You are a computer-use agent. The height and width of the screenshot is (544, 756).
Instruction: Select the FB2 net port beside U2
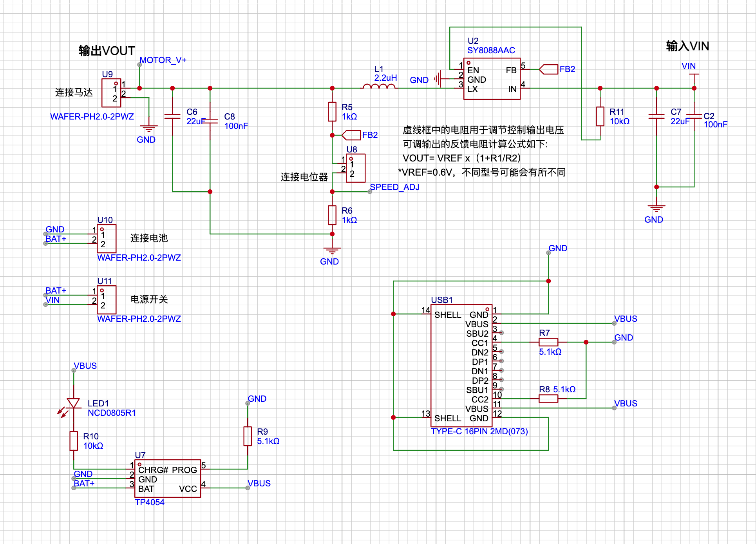[548, 69]
